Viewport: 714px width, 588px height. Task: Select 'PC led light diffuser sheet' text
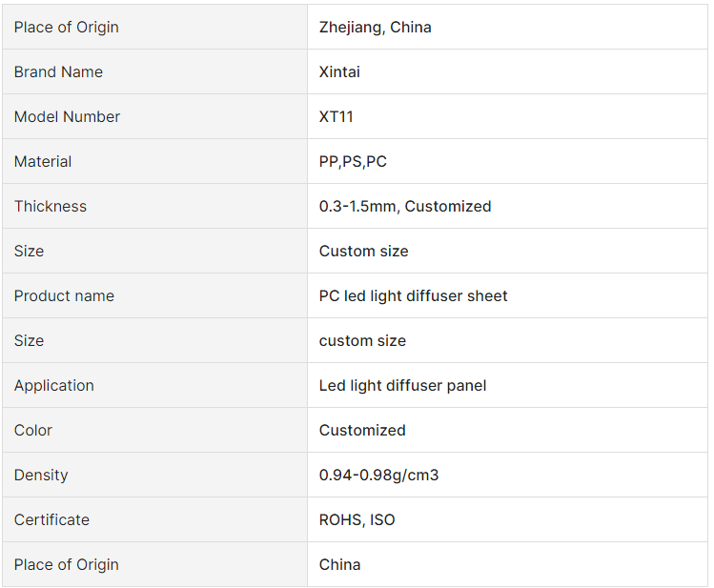(x=413, y=296)
